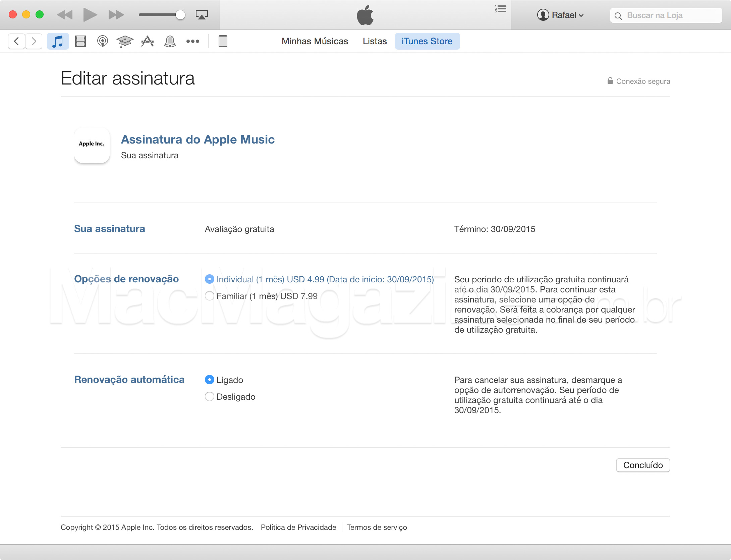Open the Up Next list icon
731x560 pixels.
(501, 9)
